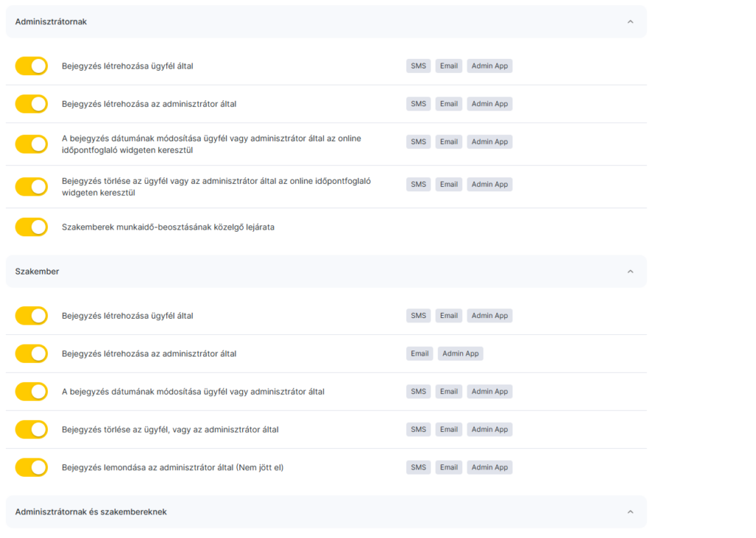Click the Szakember section header title
This screenshot has width=756, height=538.
37,272
